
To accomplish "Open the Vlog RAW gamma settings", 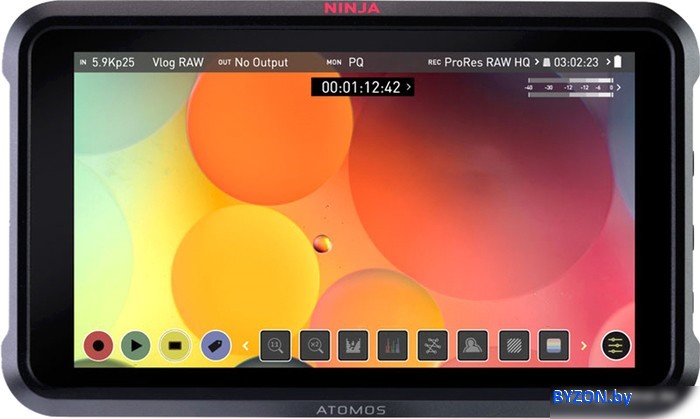I will pyautogui.click(x=178, y=62).
